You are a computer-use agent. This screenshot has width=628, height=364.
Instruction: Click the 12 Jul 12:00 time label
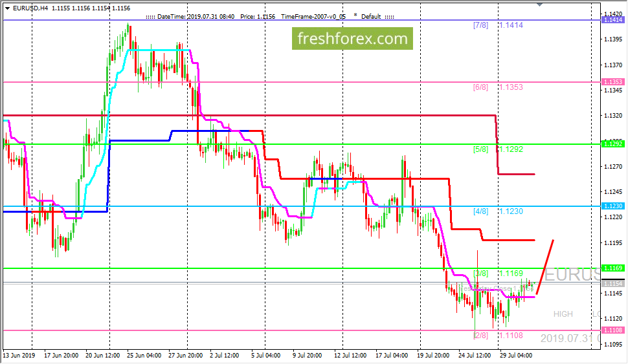click(x=350, y=355)
